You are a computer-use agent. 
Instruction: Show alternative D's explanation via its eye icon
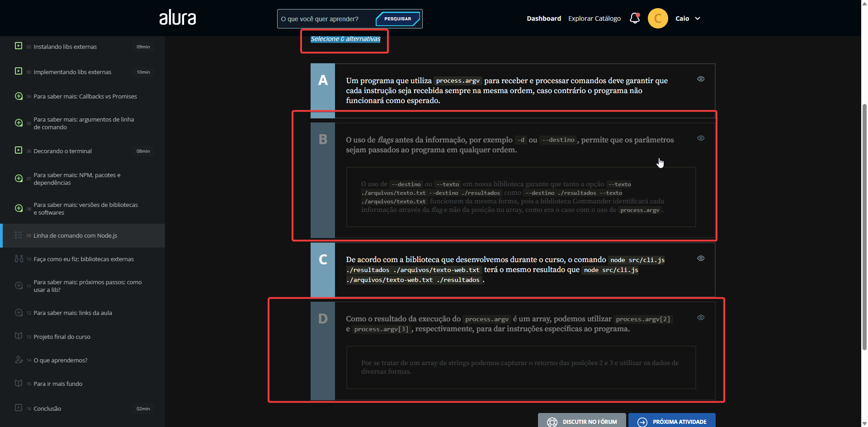[x=701, y=318]
